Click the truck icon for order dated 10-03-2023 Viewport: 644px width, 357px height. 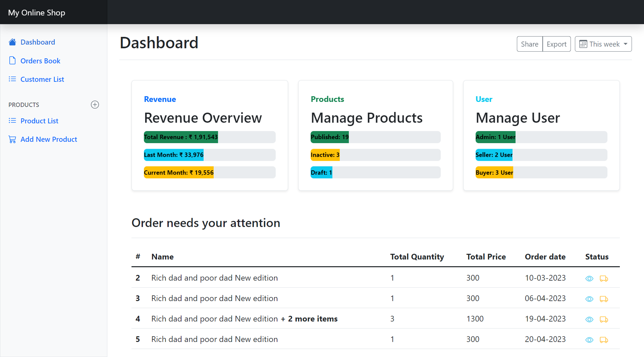[x=604, y=279]
